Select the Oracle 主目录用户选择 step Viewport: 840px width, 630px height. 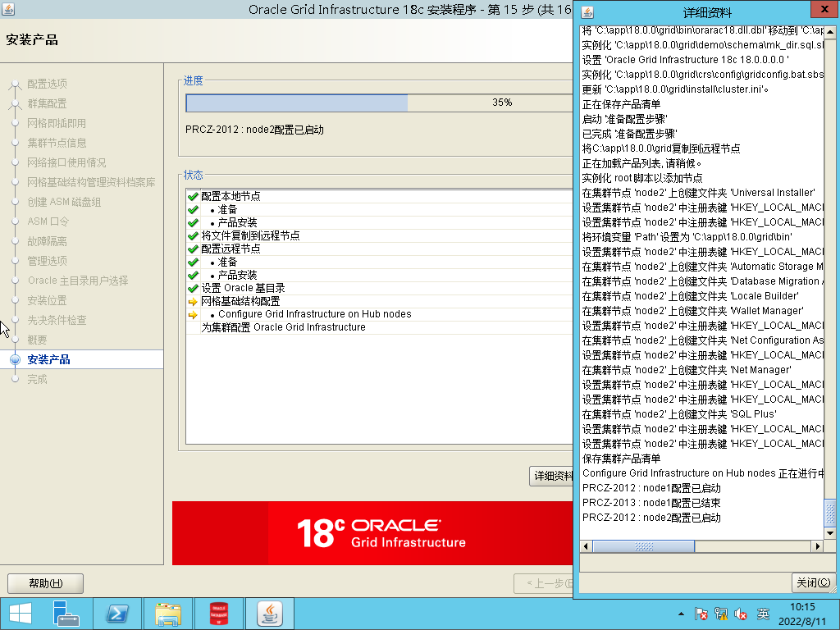78,281
